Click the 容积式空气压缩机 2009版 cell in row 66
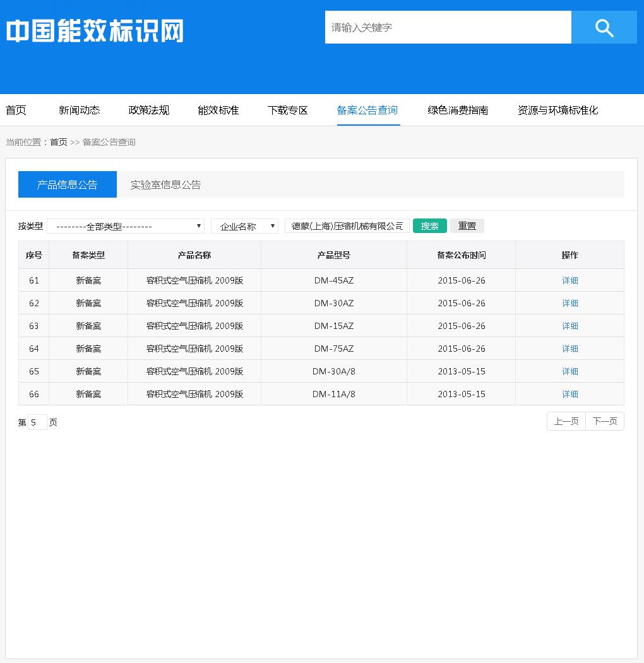 pyautogui.click(x=194, y=394)
